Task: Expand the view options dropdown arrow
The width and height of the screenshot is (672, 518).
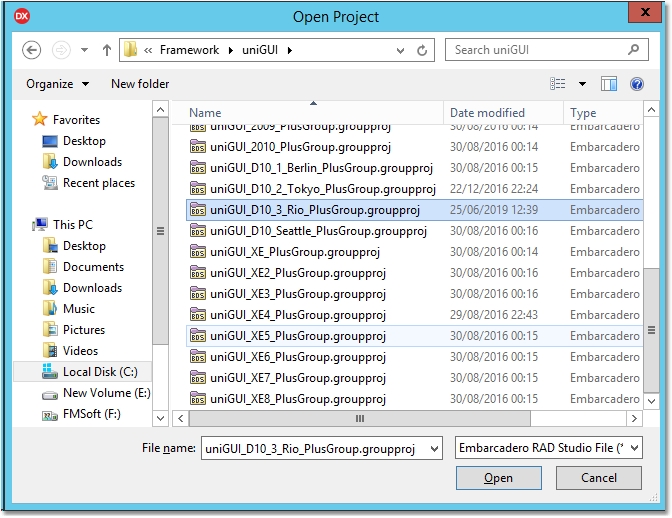Action: (582, 84)
